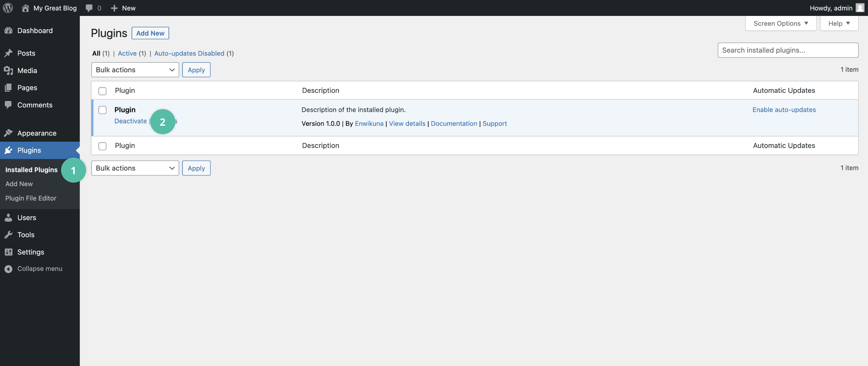Open the Dashboard menu
Viewport: 868px width, 366px height.
(35, 30)
